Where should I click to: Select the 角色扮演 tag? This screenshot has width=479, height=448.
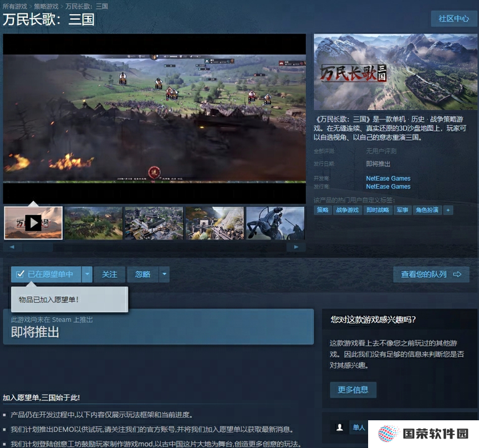tap(427, 210)
